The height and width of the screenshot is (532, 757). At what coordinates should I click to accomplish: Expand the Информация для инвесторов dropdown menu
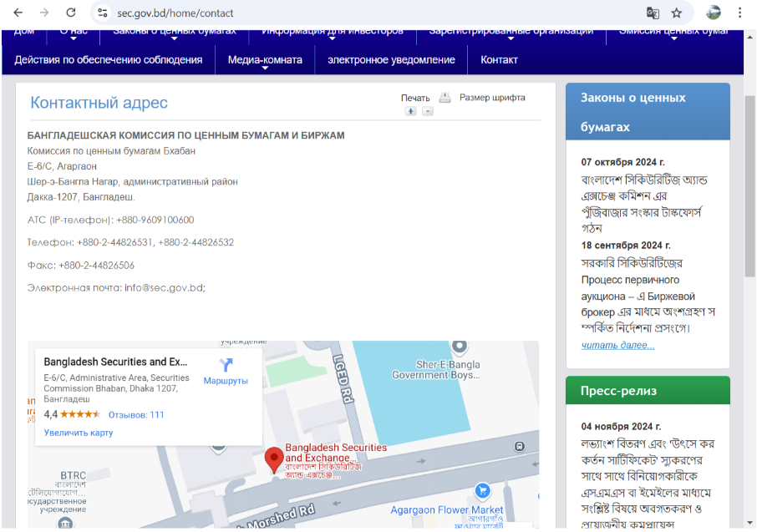click(x=333, y=33)
